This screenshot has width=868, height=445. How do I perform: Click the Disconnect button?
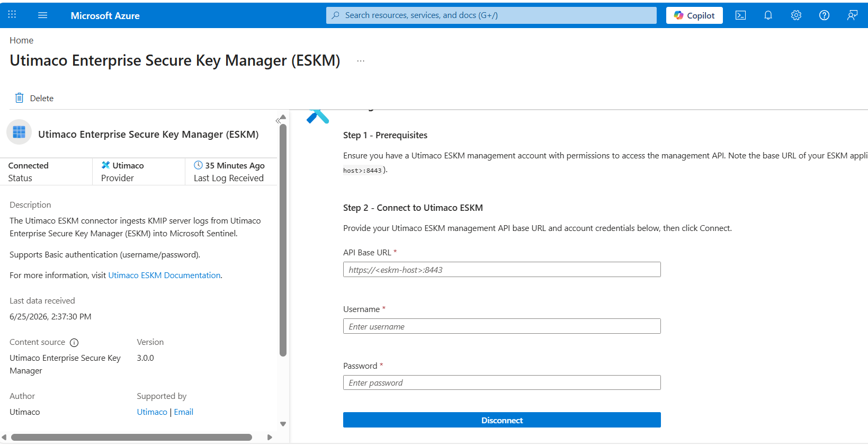502,420
